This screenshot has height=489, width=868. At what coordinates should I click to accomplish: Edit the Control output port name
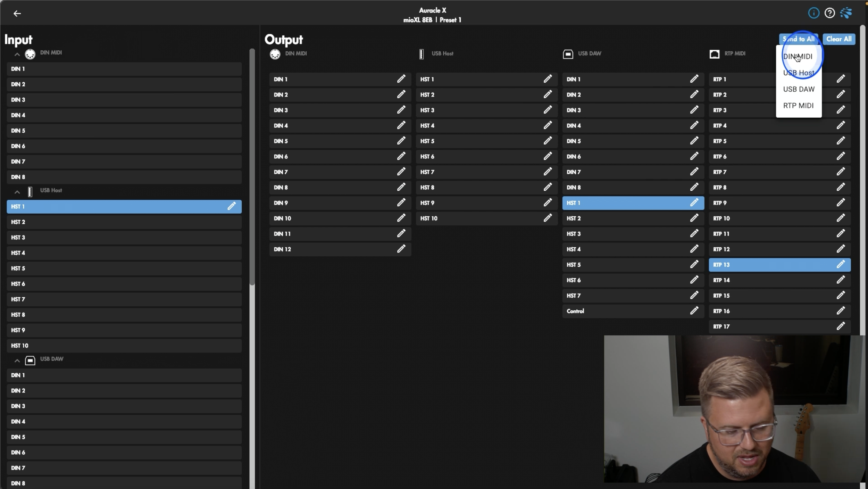point(694,311)
